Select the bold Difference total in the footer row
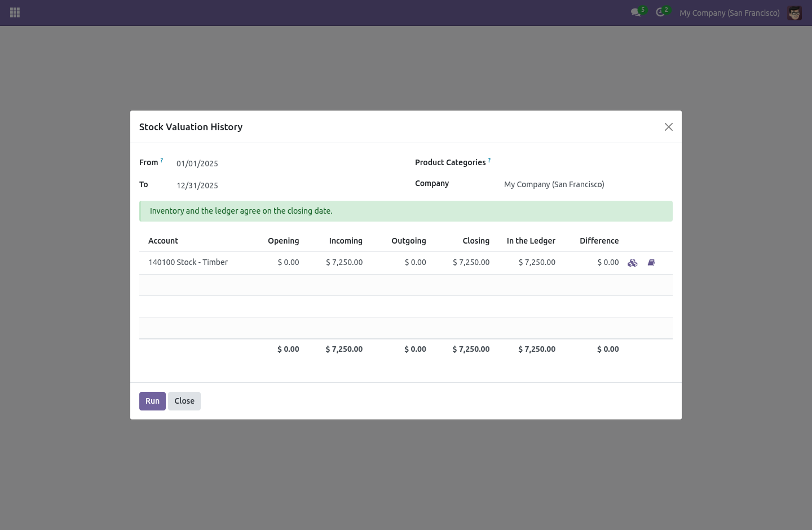Viewport: 812px width, 530px height. pyautogui.click(x=608, y=349)
